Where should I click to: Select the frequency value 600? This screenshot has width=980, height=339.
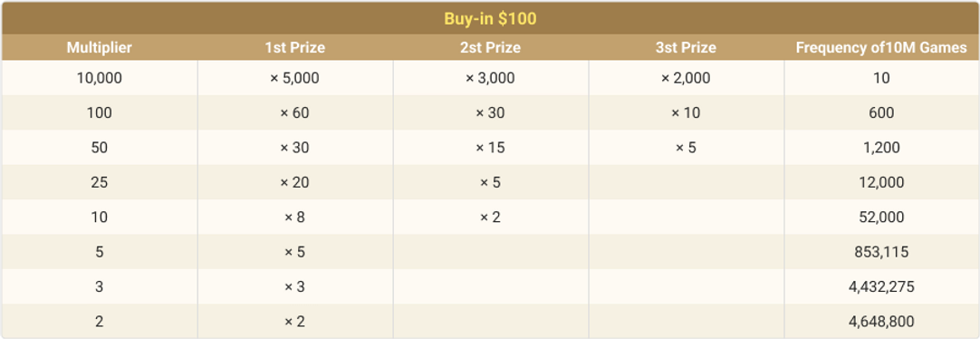[x=881, y=113]
